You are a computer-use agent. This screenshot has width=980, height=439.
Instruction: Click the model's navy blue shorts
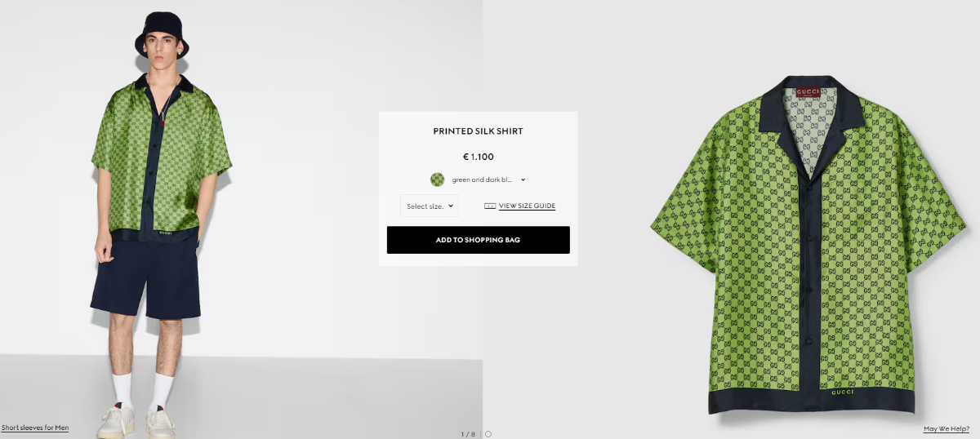pyautogui.click(x=147, y=277)
